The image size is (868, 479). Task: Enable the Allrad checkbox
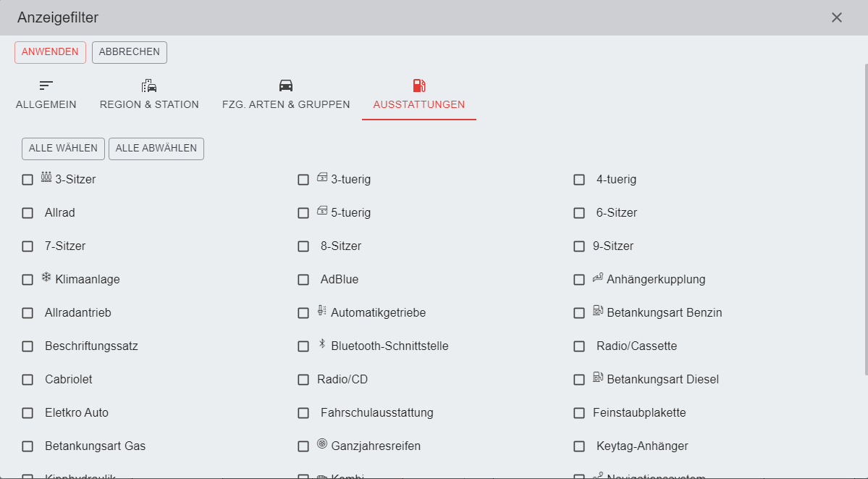[28, 213]
